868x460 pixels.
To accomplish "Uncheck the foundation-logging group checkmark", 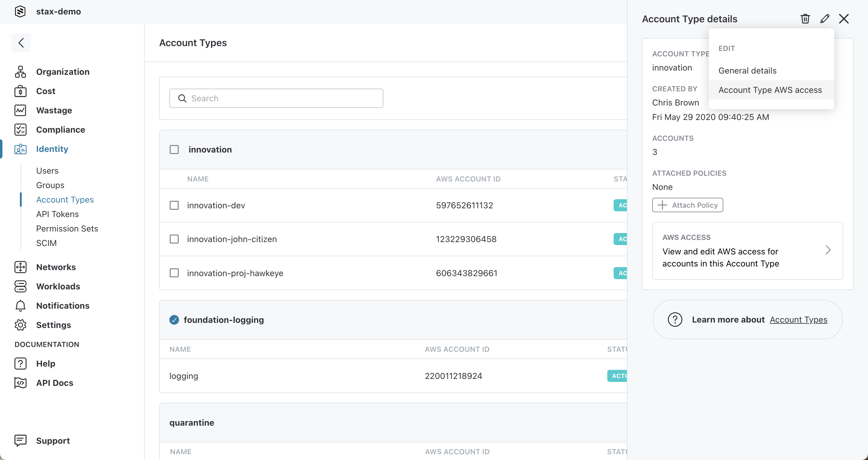I will pyautogui.click(x=174, y=320).
